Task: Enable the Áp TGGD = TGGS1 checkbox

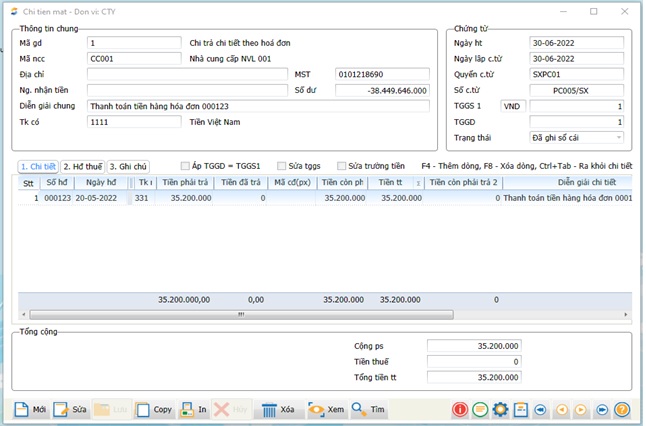Action: click(185, 166)
